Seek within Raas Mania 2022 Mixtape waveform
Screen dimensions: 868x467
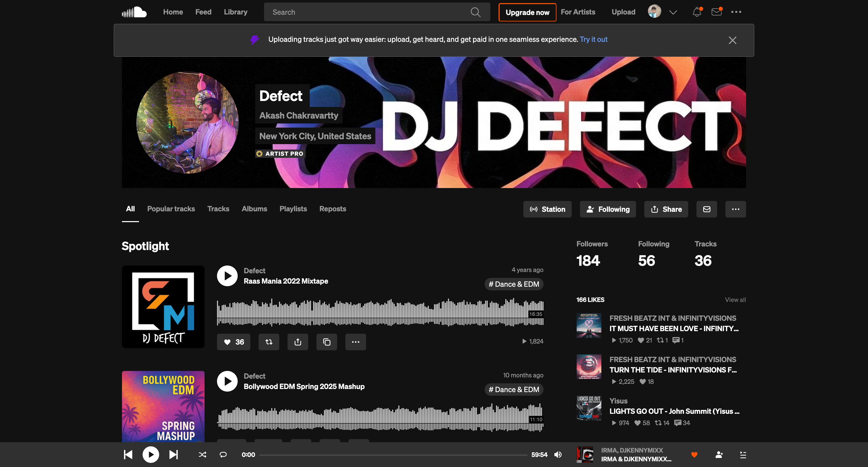point(380,312)
